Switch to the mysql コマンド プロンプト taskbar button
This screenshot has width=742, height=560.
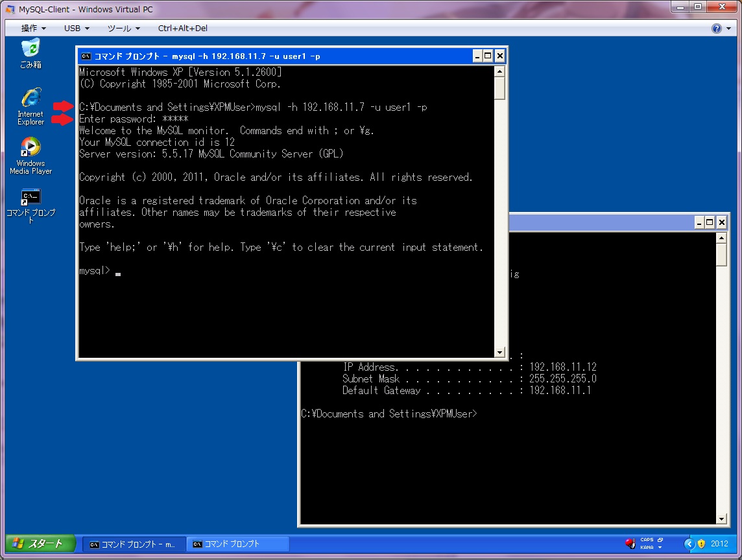pos(134,544)
